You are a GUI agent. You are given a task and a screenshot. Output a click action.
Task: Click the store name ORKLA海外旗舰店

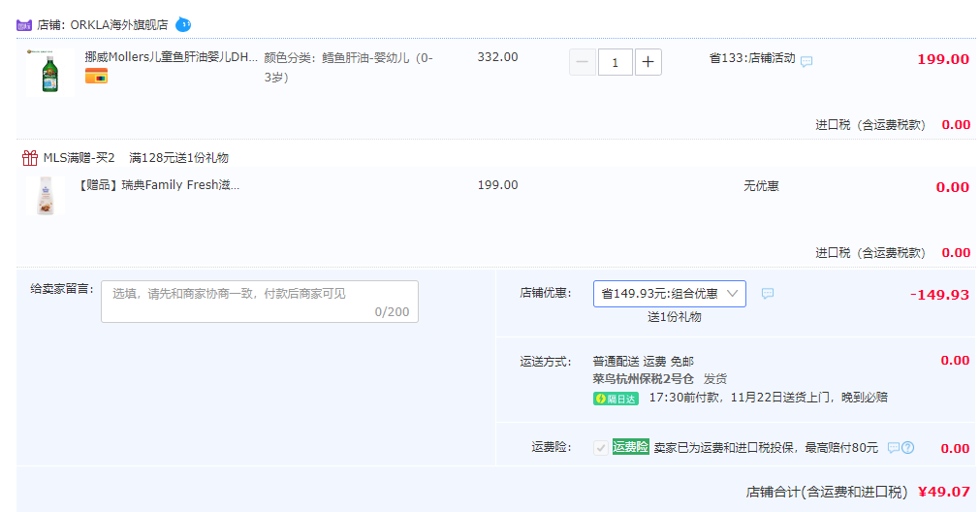click(119, 25)
